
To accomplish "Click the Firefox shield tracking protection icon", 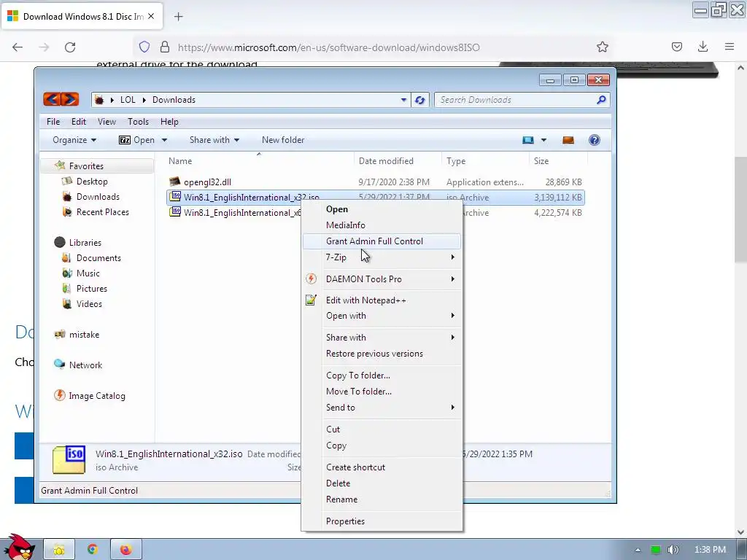I will point(144,47).
